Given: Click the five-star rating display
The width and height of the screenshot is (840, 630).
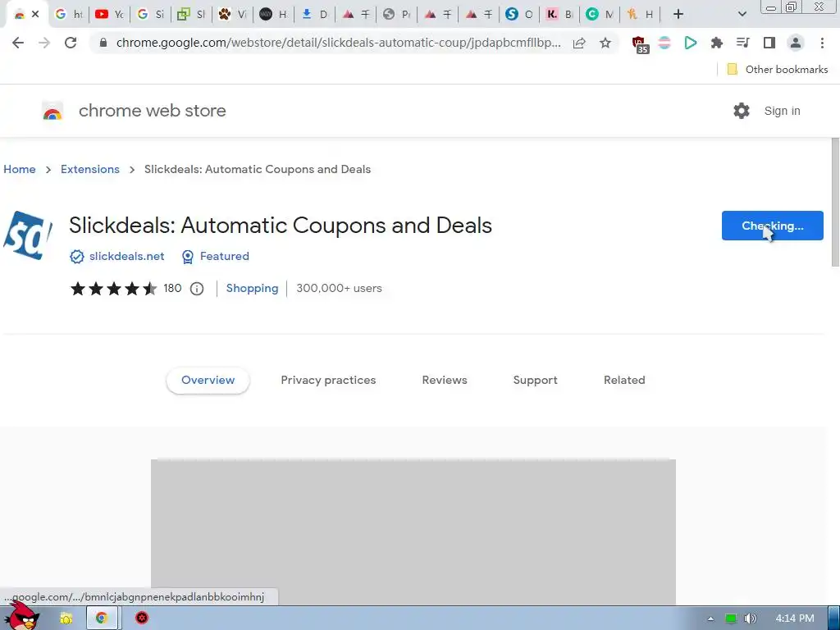Looking at the screenshot, I should click(113, 289).
